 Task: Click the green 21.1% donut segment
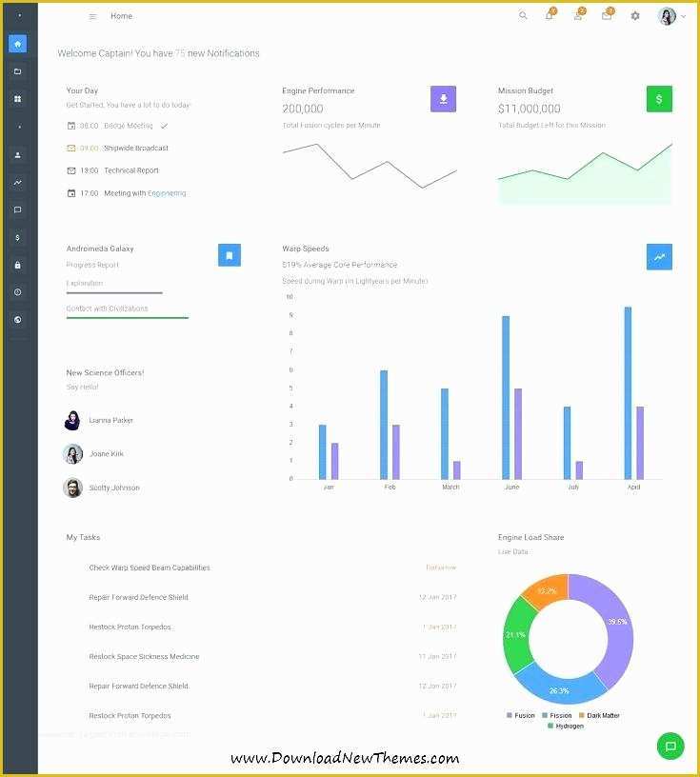pyautogui.click(x=515, y=635)
